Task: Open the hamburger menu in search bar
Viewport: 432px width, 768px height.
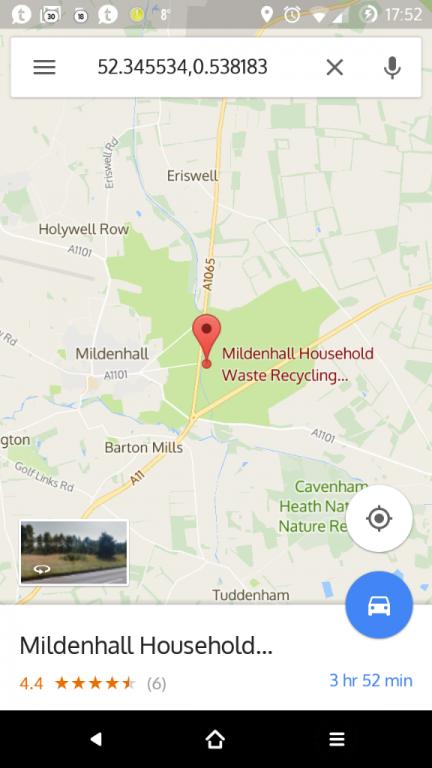Action: [x=44, y=67]
